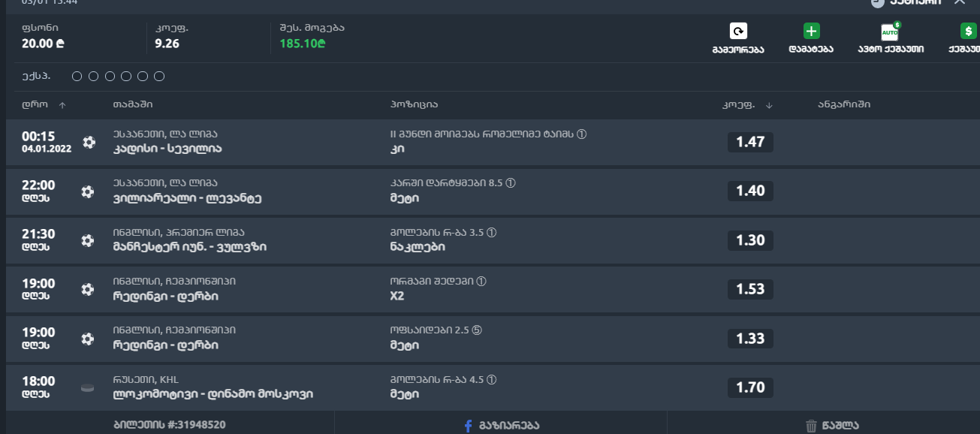The width and height of the screenshot is (980, 434).
Task: Click the ბილეთის #31948520 ticket number
Action: 169,424
